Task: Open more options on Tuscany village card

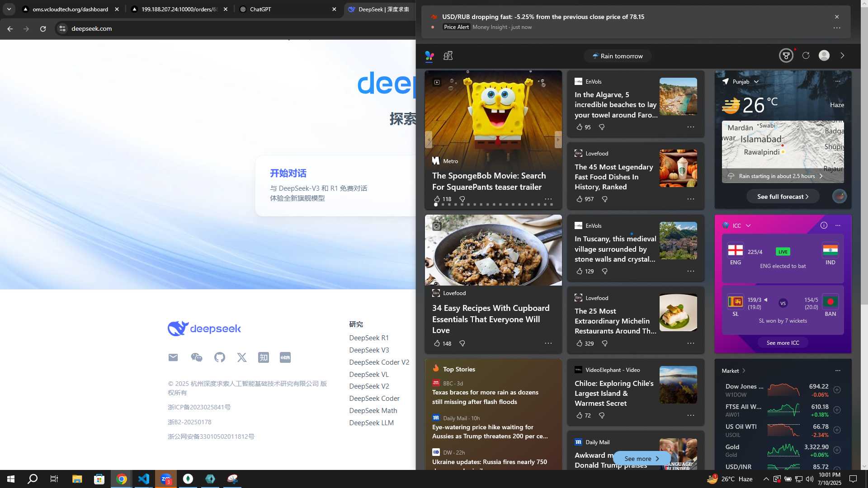Action: pos(691,272)
